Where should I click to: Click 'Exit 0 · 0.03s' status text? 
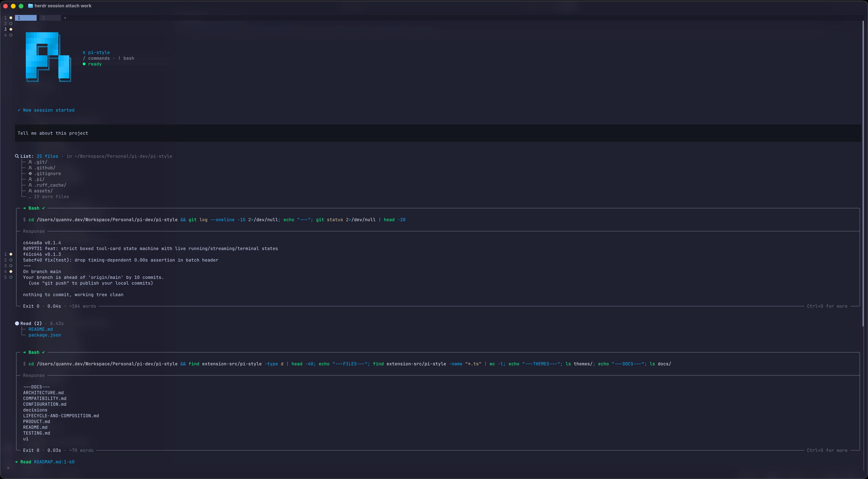(42, 451)
